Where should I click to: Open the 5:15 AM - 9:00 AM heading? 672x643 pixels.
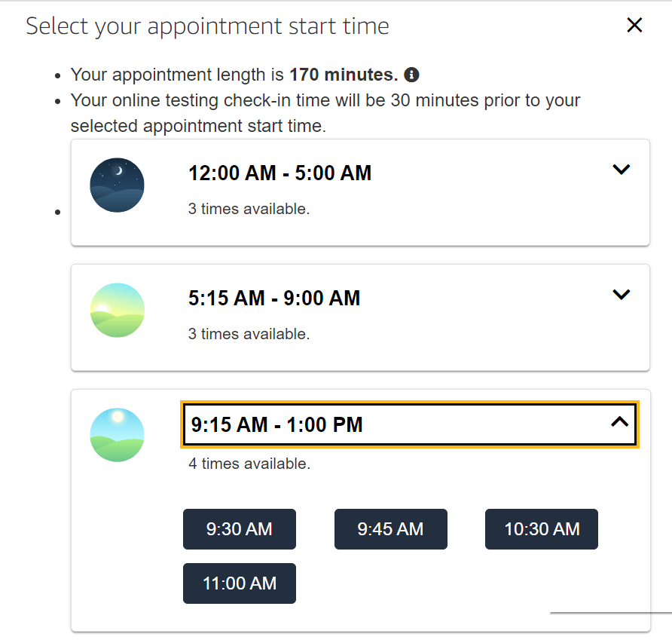[x=274, y=298]
